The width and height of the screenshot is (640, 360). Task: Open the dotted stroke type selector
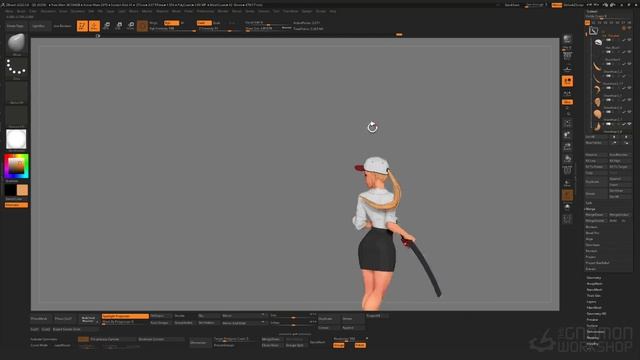point(16,68)
